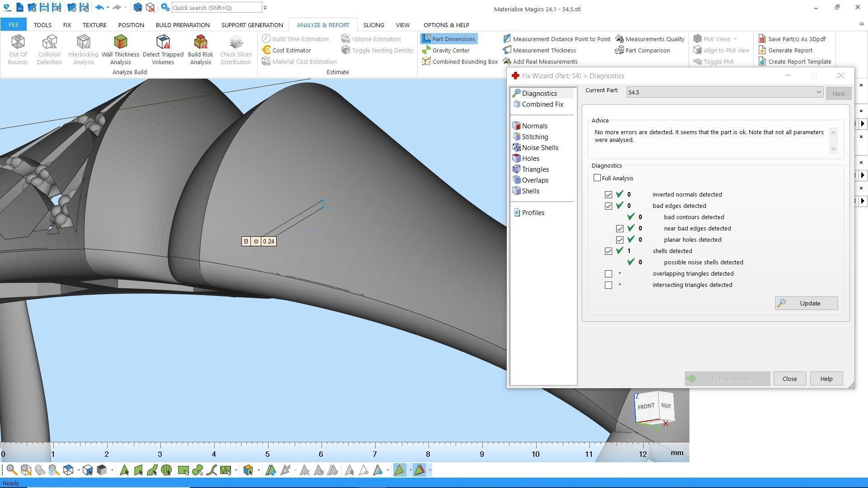
Task: Enable the Full Analysis checkbox
Action: [x=597, y=178]
